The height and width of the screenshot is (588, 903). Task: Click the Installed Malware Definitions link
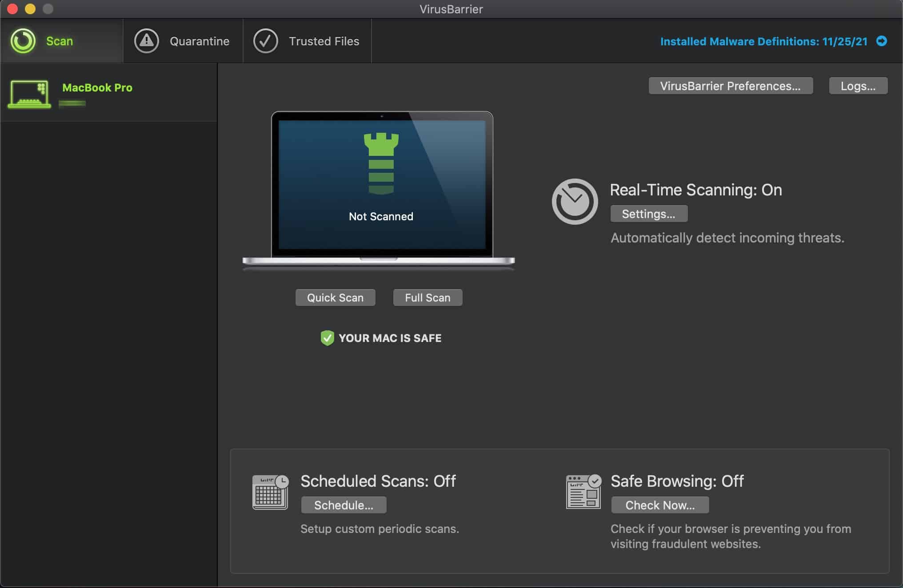pos(763,41)
